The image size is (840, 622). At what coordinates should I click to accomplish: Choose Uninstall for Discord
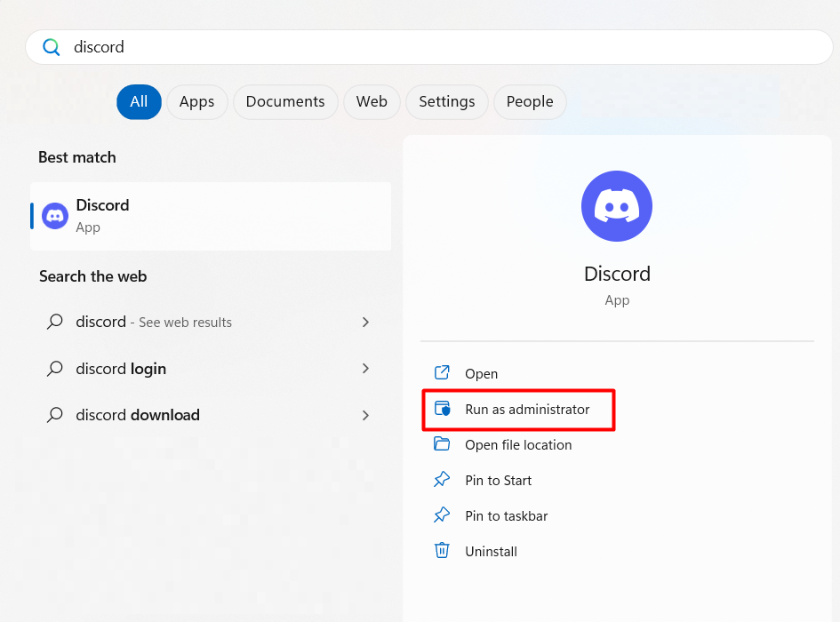pos(491,552)
